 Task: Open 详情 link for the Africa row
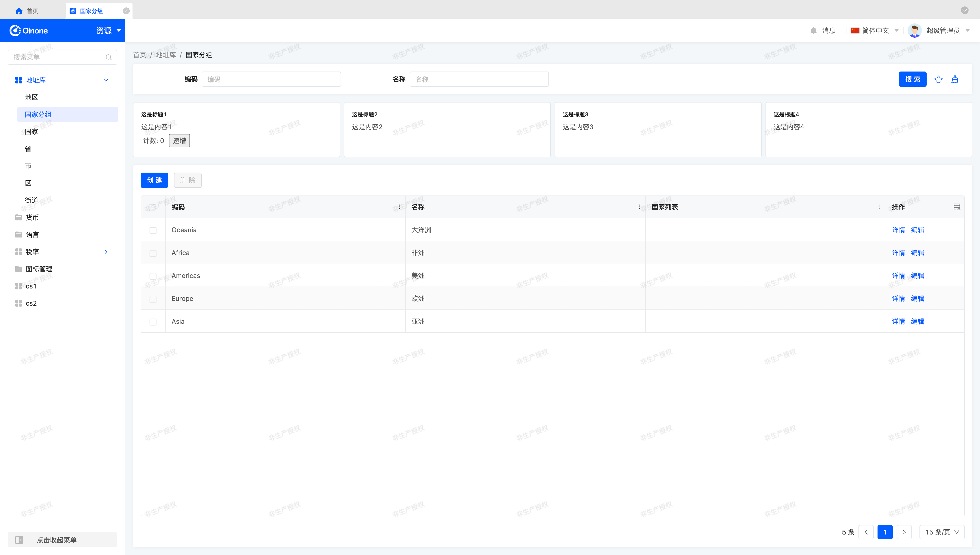tap(898, 253)
